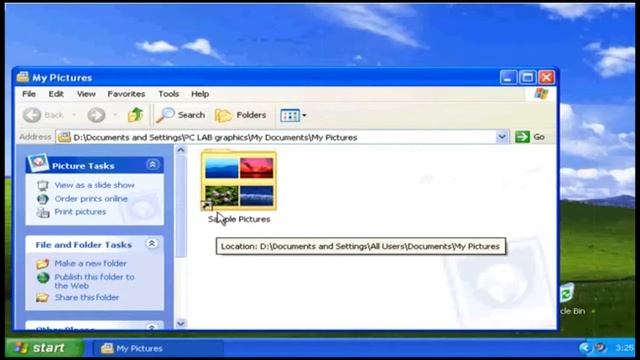Click the Sample Pictures label
The image size is (640, 360).
[239, 219]
